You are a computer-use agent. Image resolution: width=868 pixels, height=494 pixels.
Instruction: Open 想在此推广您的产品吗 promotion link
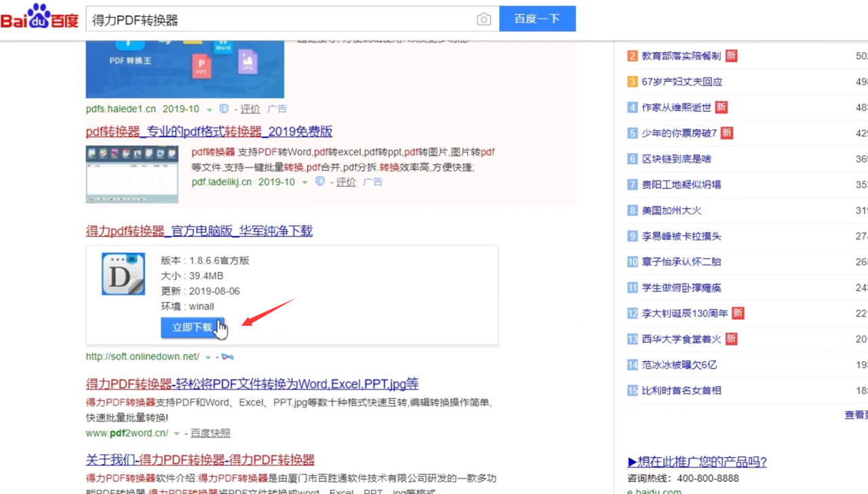[697, 462]
